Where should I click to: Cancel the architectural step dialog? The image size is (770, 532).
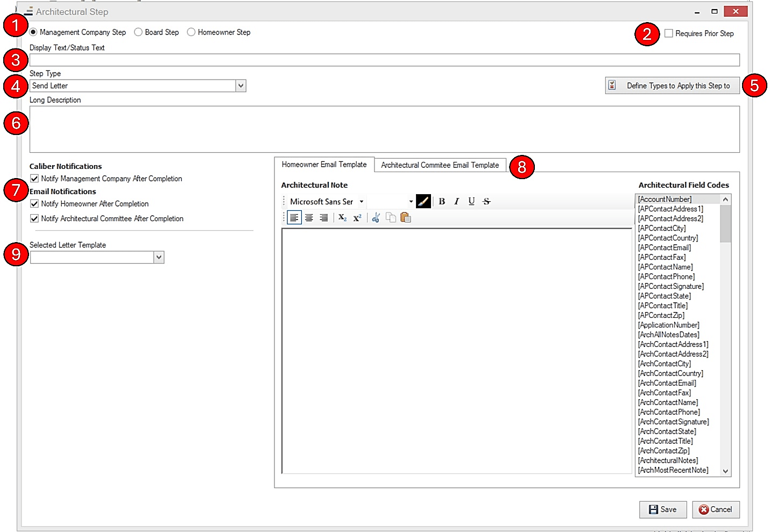click(716, 509)
